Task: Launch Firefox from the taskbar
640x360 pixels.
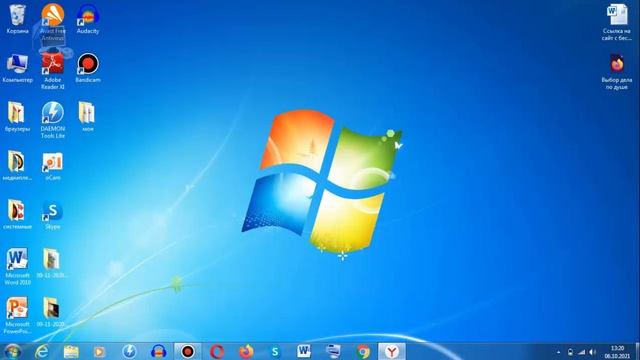Action: 246,351
